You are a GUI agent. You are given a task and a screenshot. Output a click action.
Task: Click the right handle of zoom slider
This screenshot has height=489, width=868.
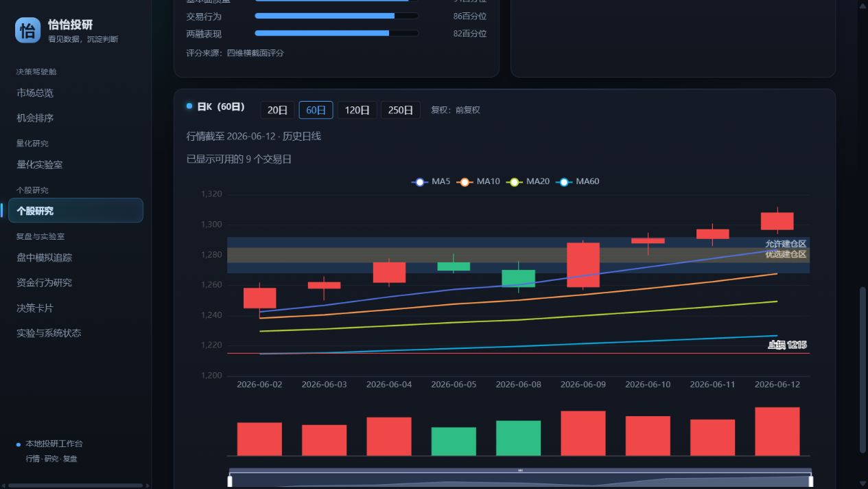point(810,481)
